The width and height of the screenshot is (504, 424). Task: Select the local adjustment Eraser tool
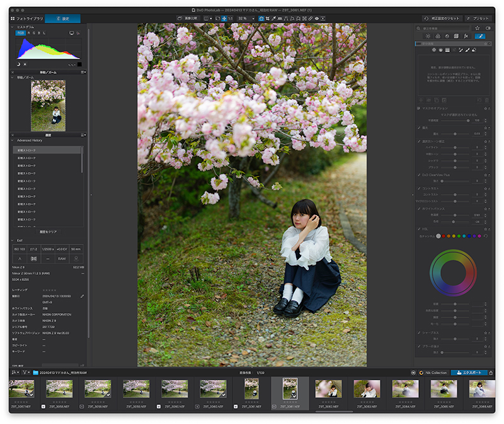pyautogui.click(x=474, y=50)
